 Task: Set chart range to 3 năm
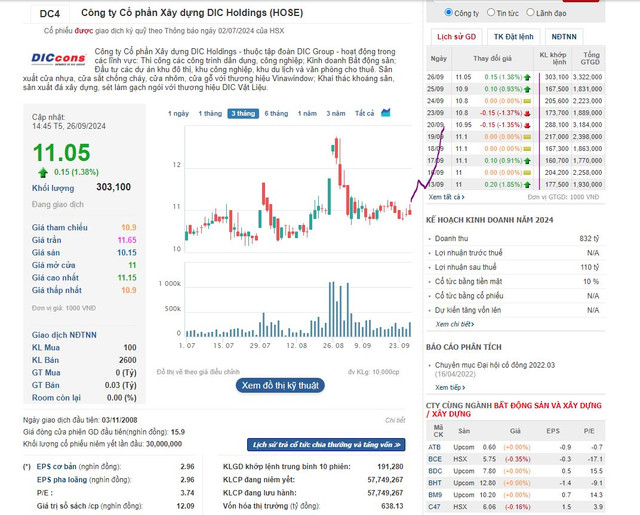336,113
